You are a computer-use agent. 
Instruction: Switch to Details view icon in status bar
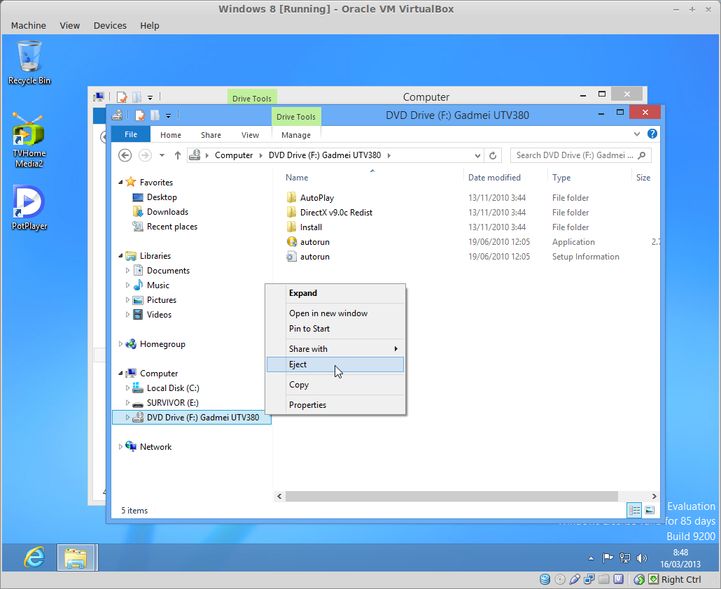coord(635,510)
